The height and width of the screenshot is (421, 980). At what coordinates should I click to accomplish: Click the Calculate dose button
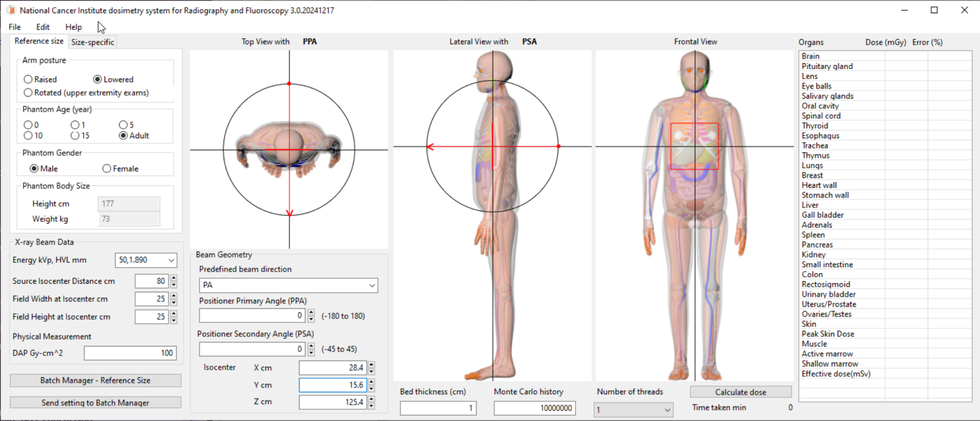741,392
